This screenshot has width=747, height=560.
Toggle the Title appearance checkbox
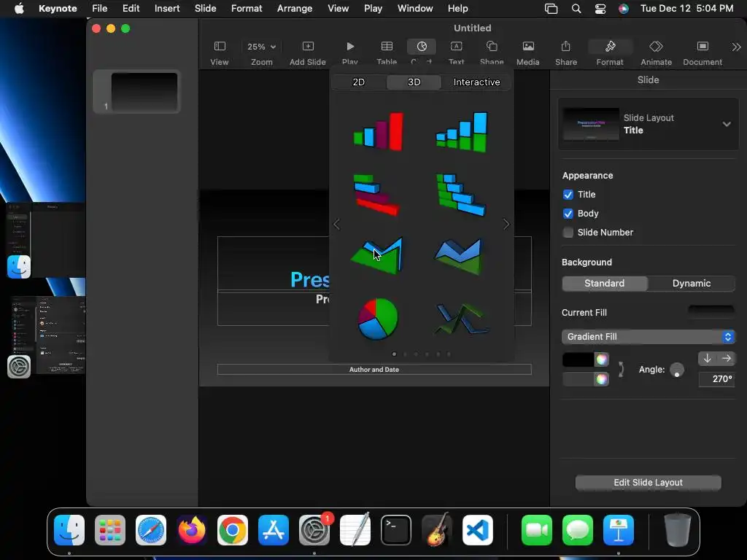point(568,195)
